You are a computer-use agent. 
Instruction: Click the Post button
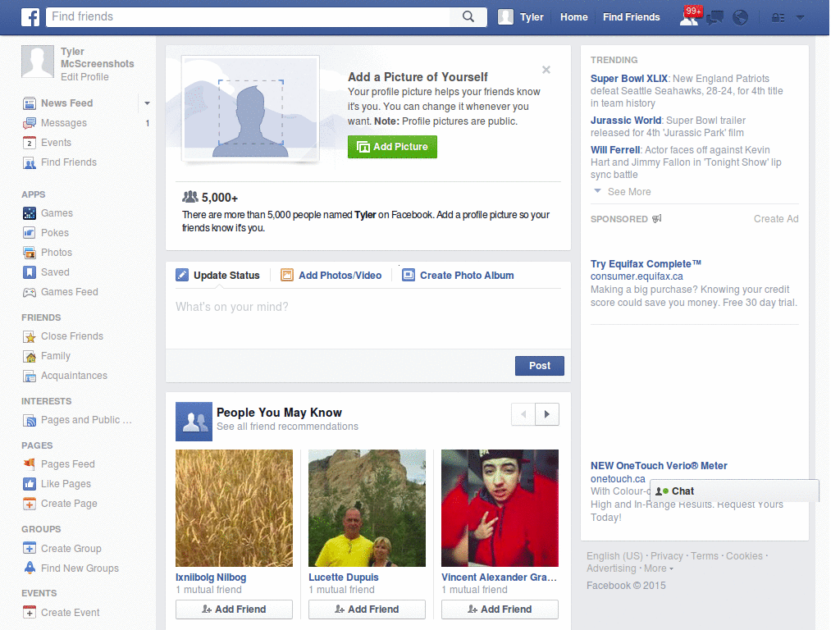[540, 366]
